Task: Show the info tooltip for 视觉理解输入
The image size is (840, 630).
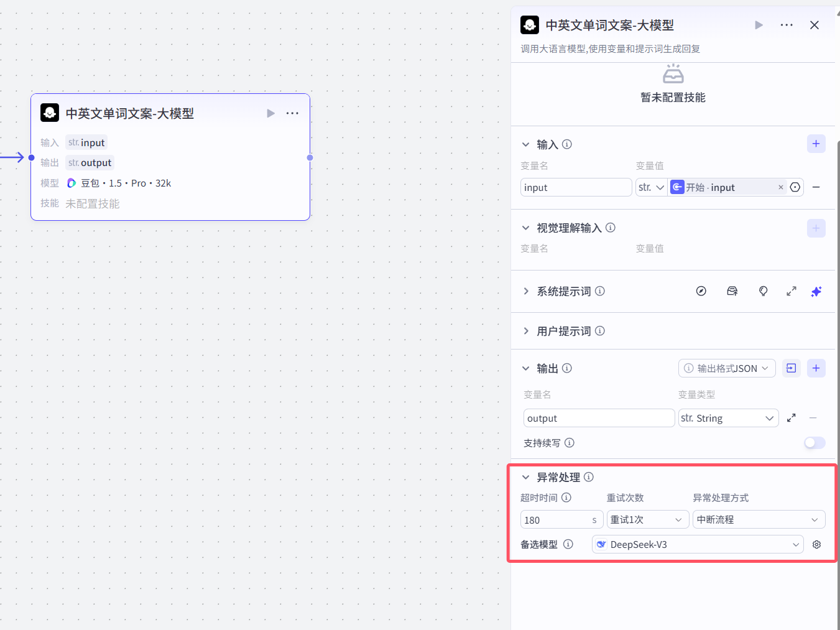Action: coord(611,228)
